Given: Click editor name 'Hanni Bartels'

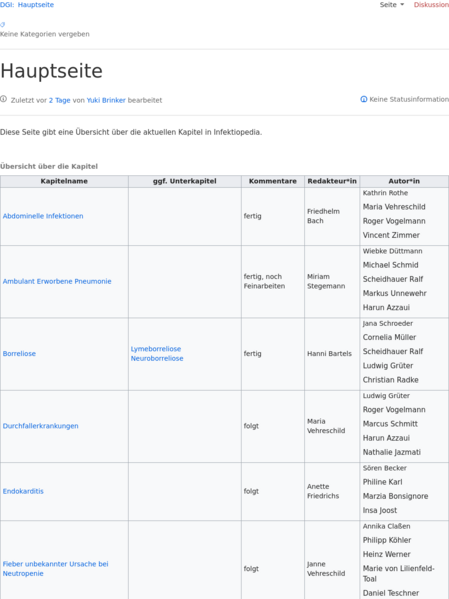Looking at the screenshot, I should 329,354.
